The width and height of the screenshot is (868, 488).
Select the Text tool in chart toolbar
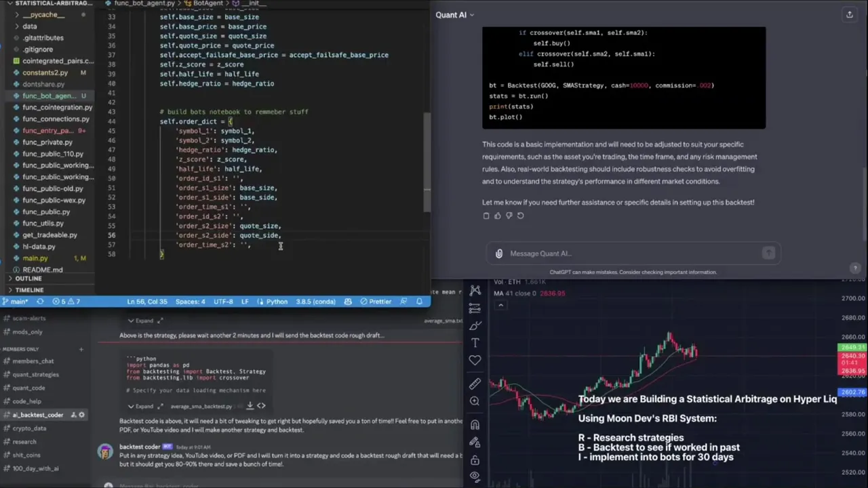tap(475, 342)
